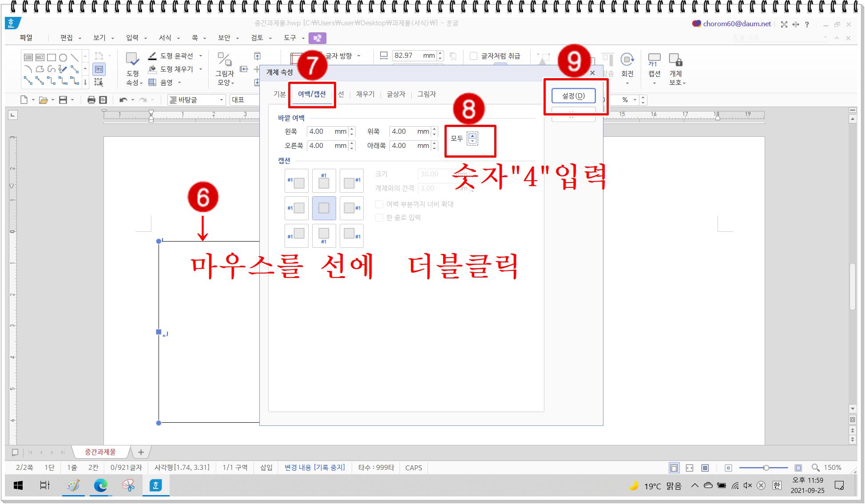Image resolution: width=865 pixels, height=504 pixels.
Task: Select the top-left caption position option
Action: tap(297, 181)
